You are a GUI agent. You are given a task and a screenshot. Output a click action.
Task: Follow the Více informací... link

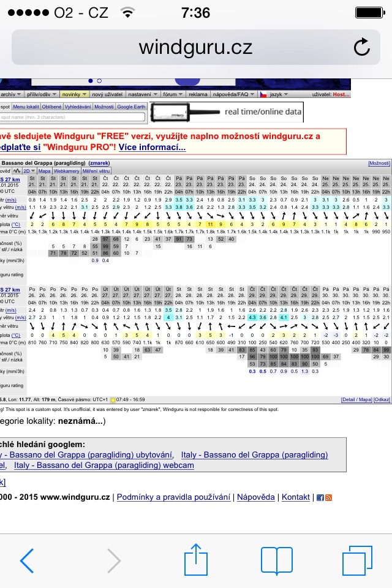click(x=152, y=148)
